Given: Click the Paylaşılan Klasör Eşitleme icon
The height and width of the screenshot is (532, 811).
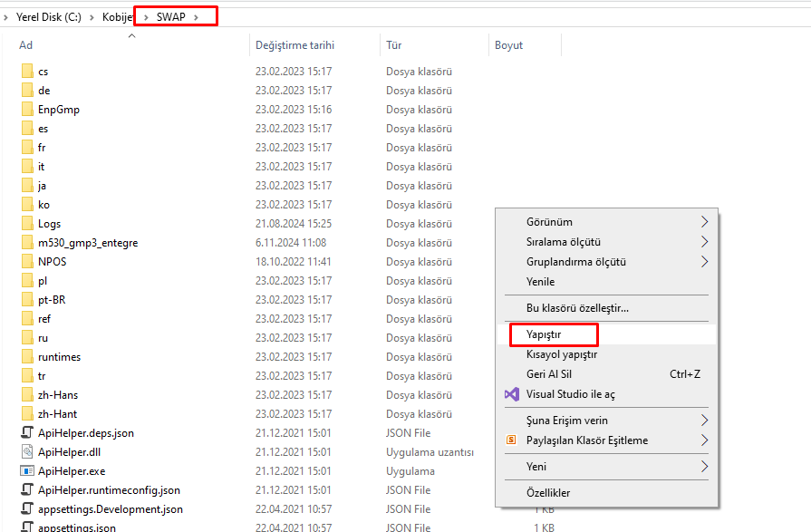Looking at the screenshot, I should pos(511,440).
